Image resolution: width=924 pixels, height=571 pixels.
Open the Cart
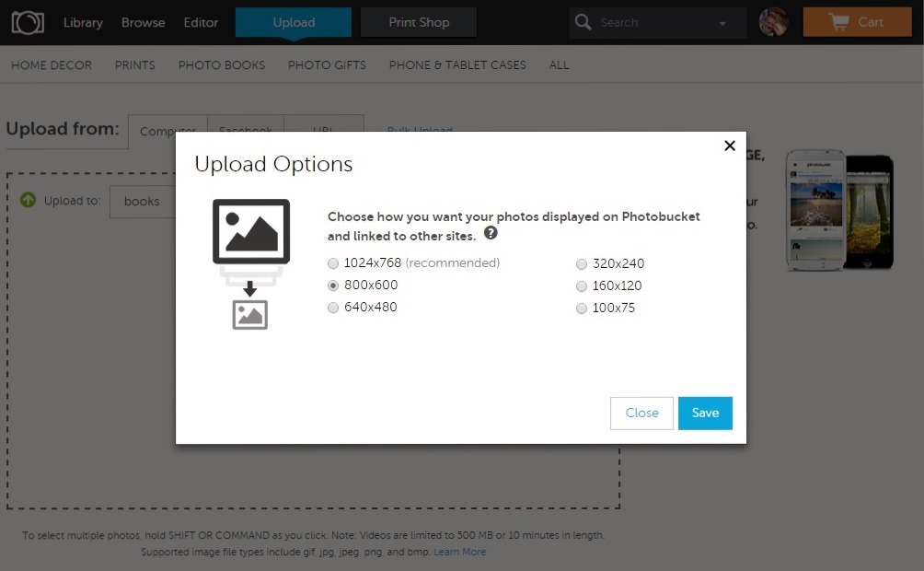coord(857,22)
